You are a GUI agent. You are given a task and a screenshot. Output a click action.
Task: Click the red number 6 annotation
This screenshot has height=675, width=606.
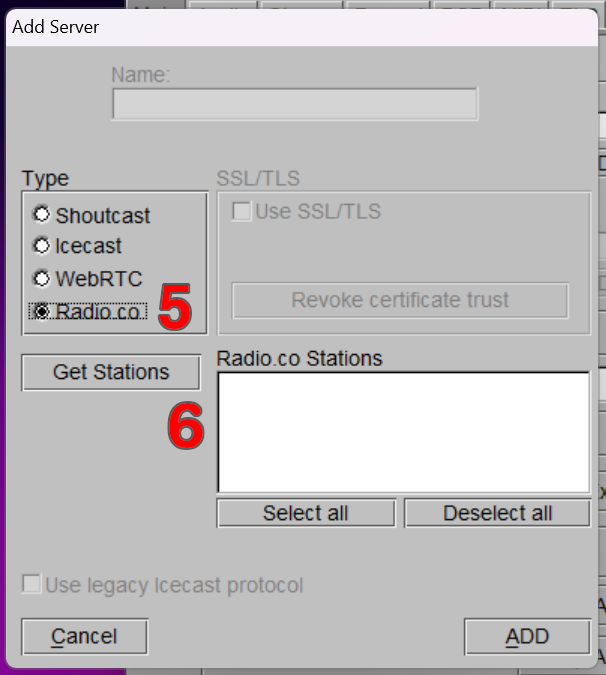(x=186, y=428)
